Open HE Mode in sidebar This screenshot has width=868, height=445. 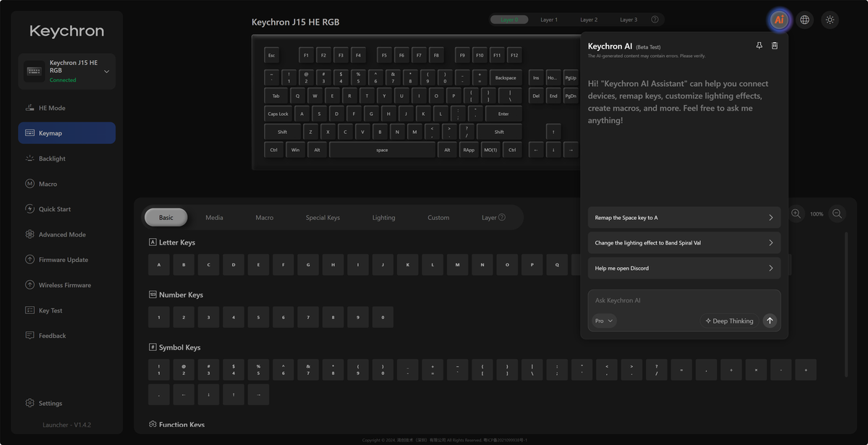[67, 108]
